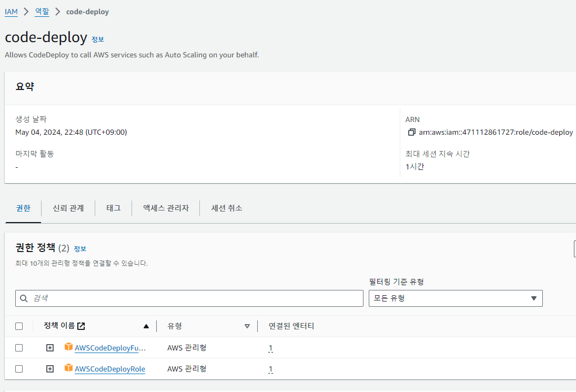Screen dimensions: 576x392
Task: Select the ARN value text
Action: point(496,132)
